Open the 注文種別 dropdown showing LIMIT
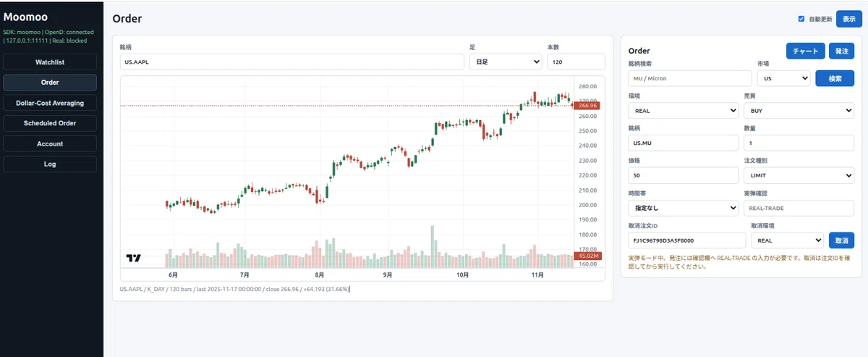Image resolution: width=868 pixels, height=357 pixels. click(799, 175)
